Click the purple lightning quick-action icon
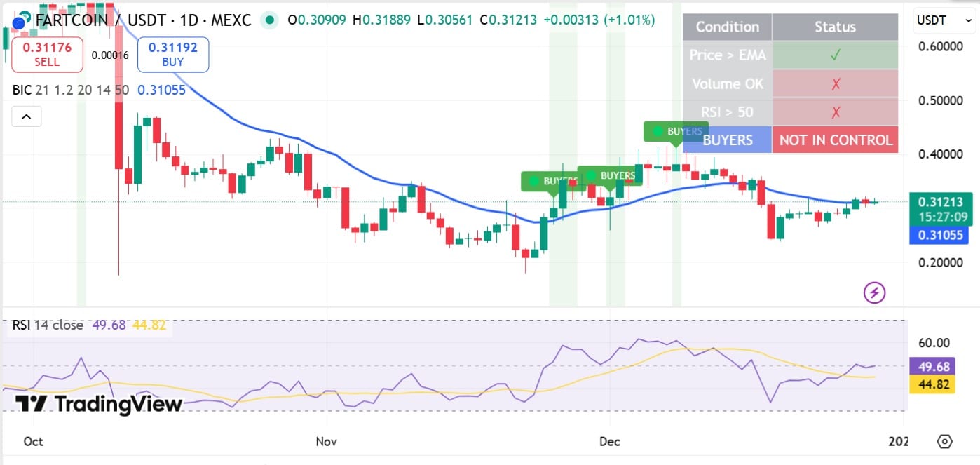The image size is (980, 465). point(874,292)
